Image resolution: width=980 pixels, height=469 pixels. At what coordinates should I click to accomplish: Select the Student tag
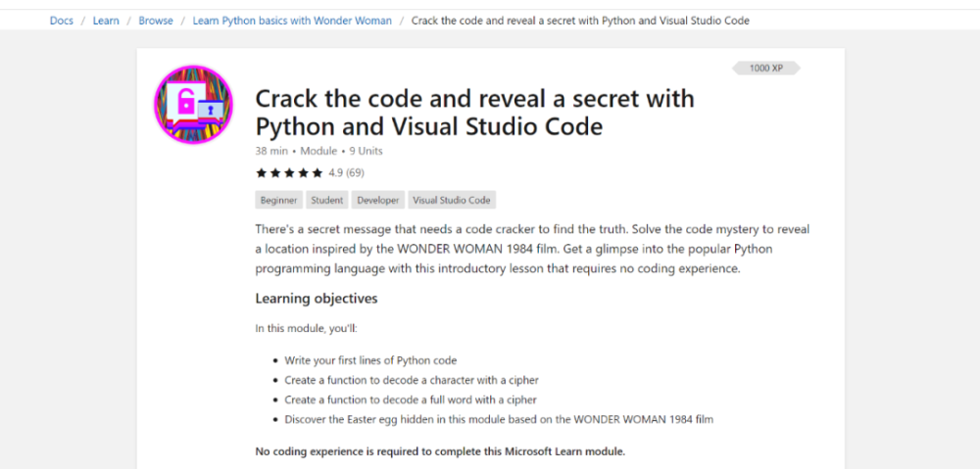click(327, 201)
